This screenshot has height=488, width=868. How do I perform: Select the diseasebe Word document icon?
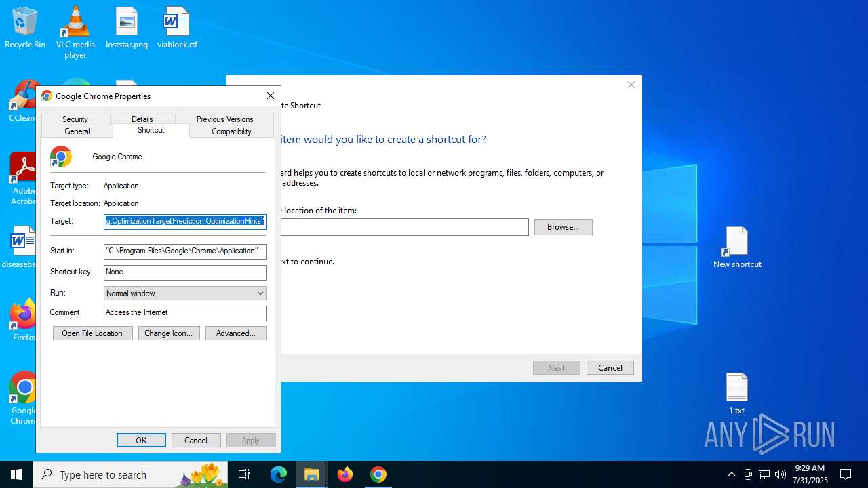[20, 247]
